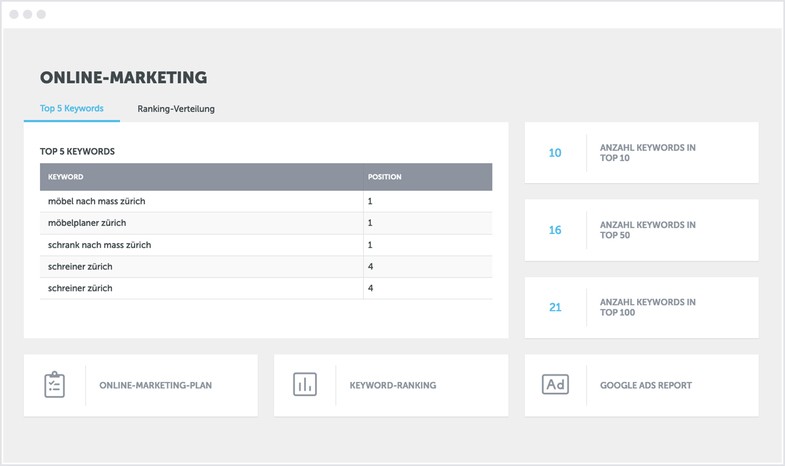Click the Keyword column header
The height and width of the screenshot is (466, 785).
(66, 177)
